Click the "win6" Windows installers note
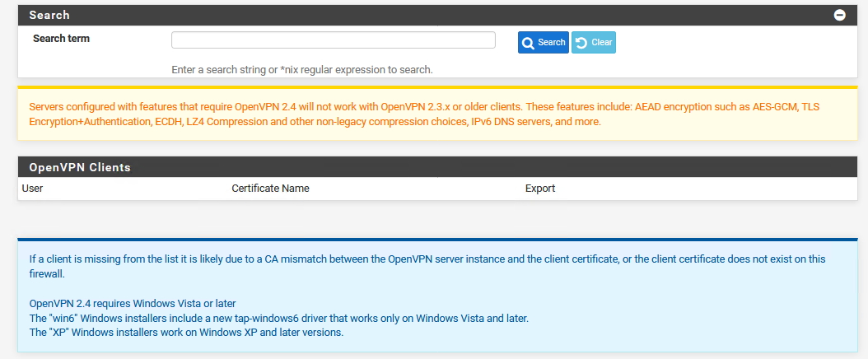The width and height of the screenshot is (868, 359). pyautogui.click(x=278, y=318)
